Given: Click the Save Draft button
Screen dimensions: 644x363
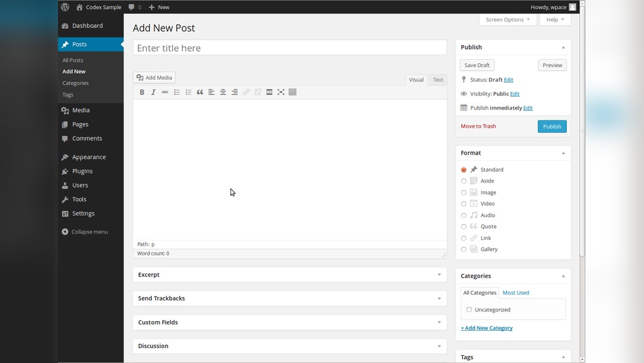Looking at the screenshot, I should click(x=477, y=65).
